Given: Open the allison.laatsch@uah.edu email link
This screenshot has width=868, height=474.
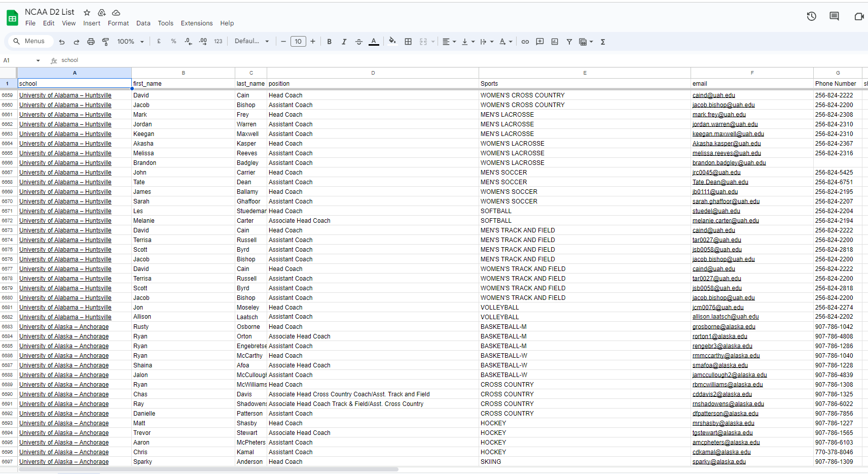Looking at the screenshot, I should tap(726, 317).
